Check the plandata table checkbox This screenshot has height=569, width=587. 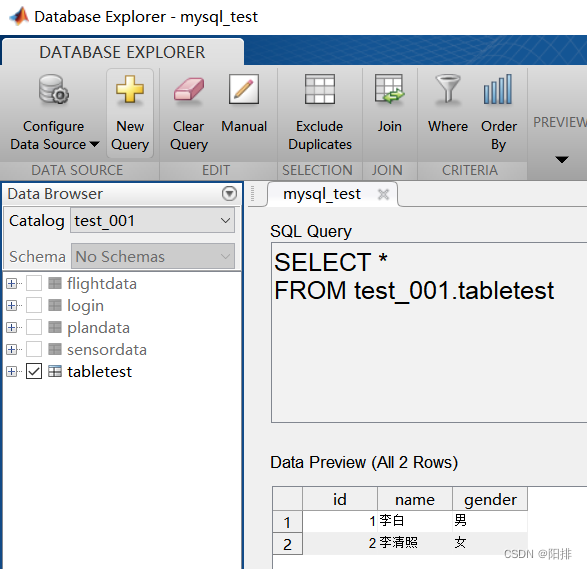click(x=34, y=328)
